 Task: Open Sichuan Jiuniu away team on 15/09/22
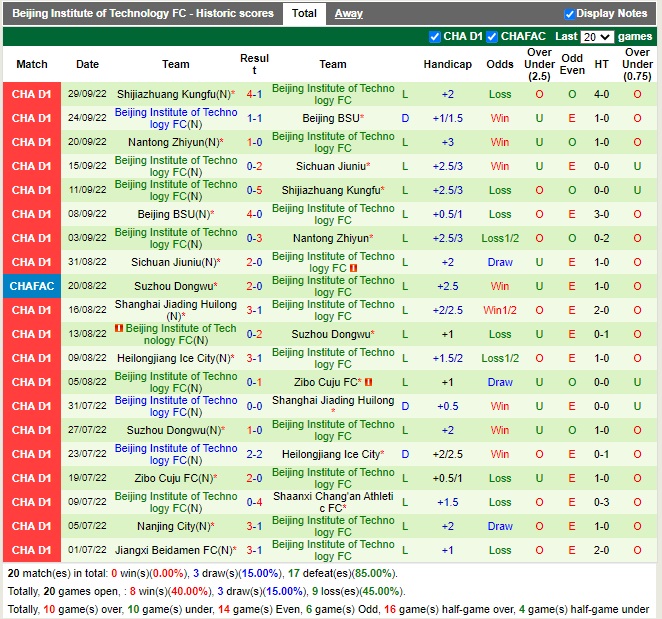point(332,166)
